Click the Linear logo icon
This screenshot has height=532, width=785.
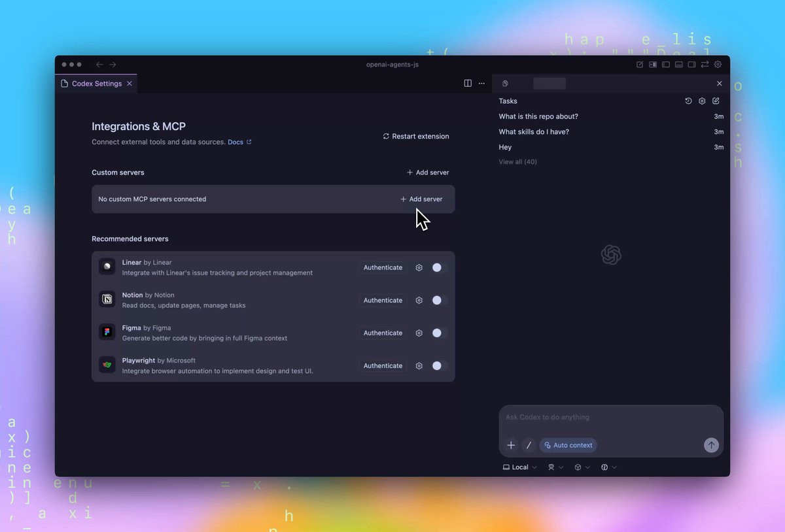point(107,267)
